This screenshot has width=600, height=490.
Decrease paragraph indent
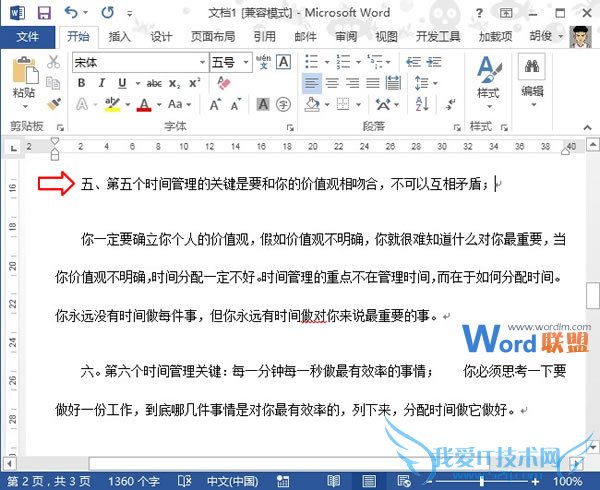pos(413,62)
